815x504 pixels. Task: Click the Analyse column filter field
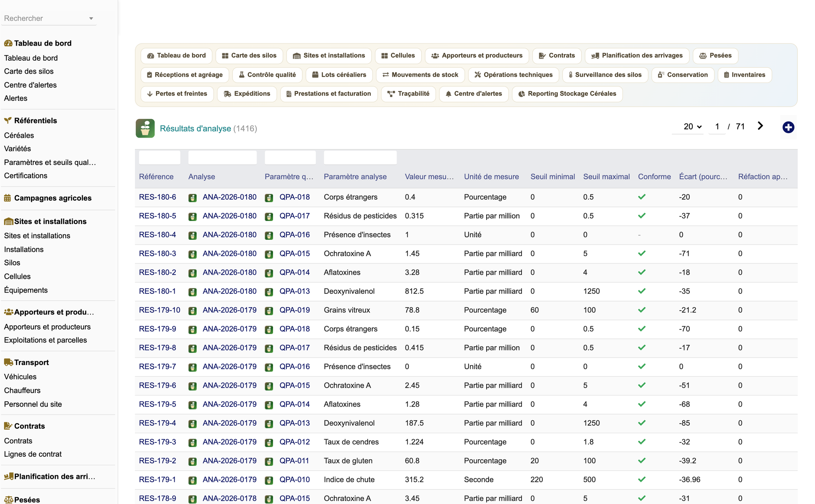[x=222, y=157]
